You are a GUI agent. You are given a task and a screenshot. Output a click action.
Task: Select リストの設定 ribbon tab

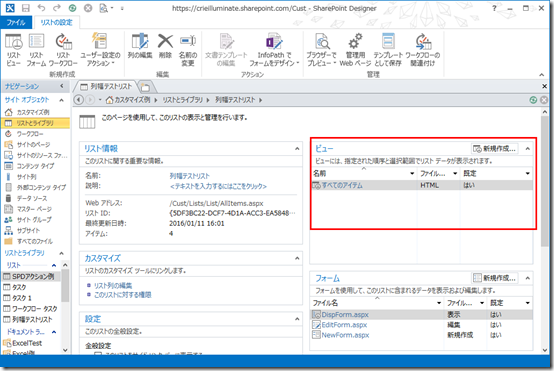[x=56, y=23]
